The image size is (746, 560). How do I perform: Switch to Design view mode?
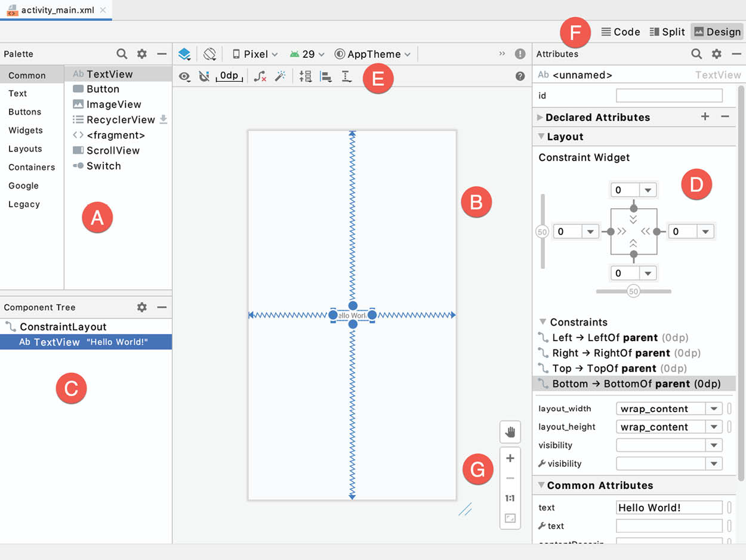pos(717,32)
